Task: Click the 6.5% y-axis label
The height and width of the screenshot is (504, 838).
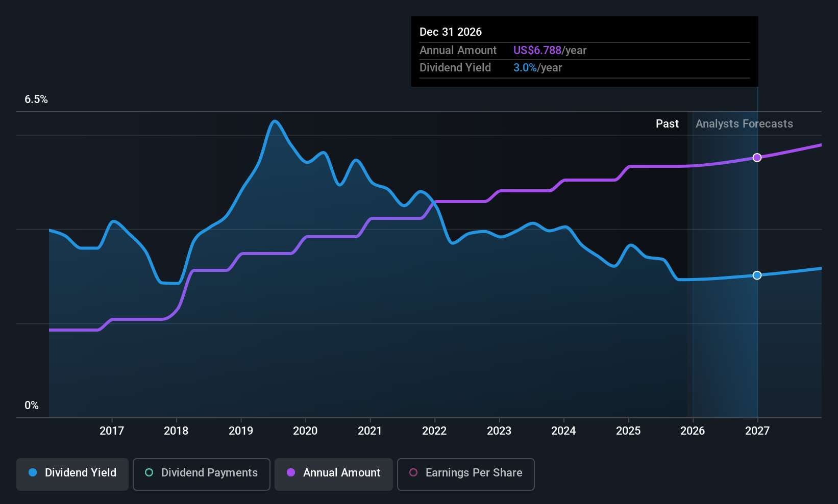Action: click(x=36, y=99)
